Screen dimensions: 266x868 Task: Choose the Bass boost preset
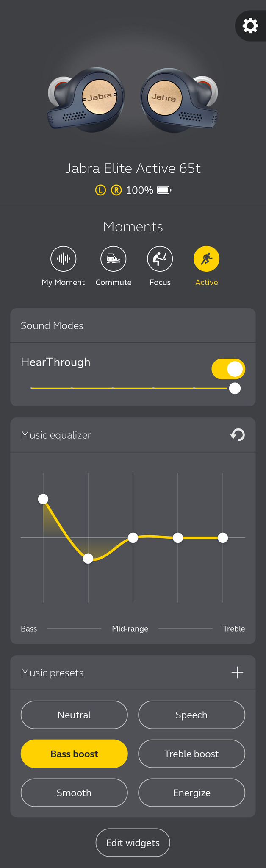[x=74, y=754]
